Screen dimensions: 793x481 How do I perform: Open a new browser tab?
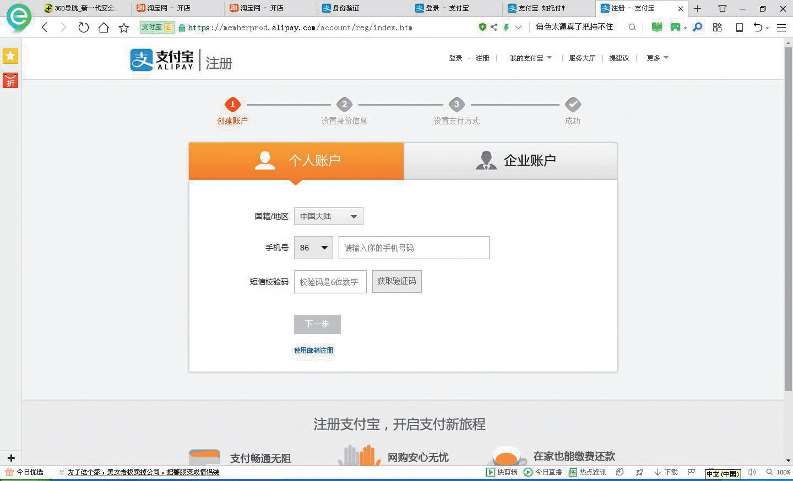click(697, 8)
